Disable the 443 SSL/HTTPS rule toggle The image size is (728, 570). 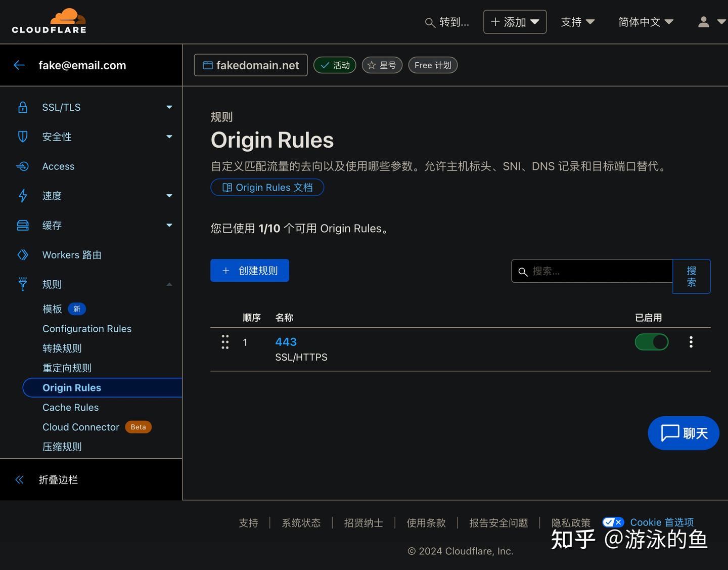pyautogui.click(x=651, y=342)
